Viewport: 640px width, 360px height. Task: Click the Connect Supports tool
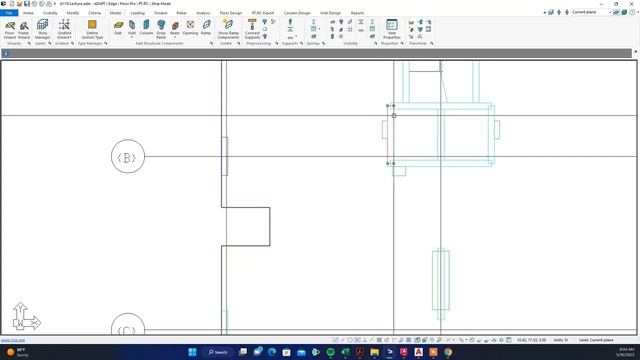coord(252,30)
